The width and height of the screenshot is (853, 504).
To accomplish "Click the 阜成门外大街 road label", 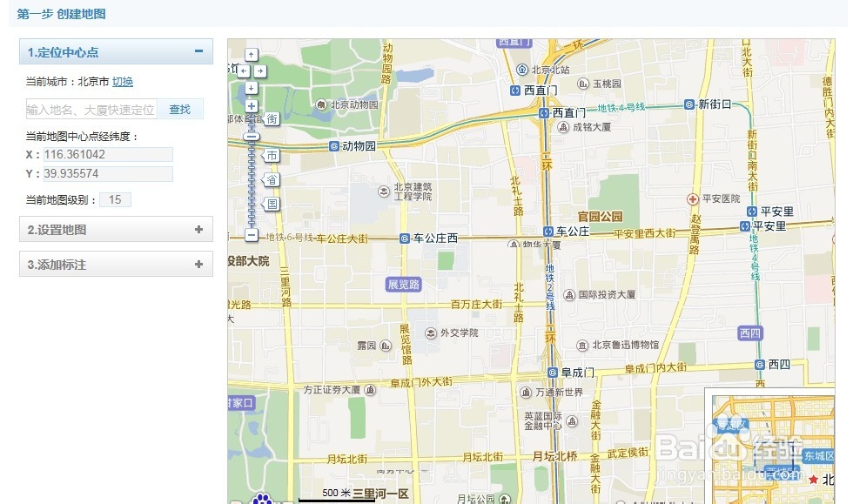I will coord(421,383).
